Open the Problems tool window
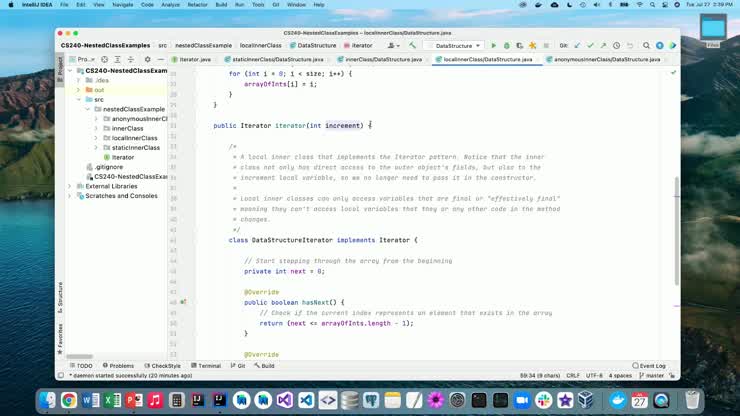Viewport: 740px width, 416px height. [118, 366]
